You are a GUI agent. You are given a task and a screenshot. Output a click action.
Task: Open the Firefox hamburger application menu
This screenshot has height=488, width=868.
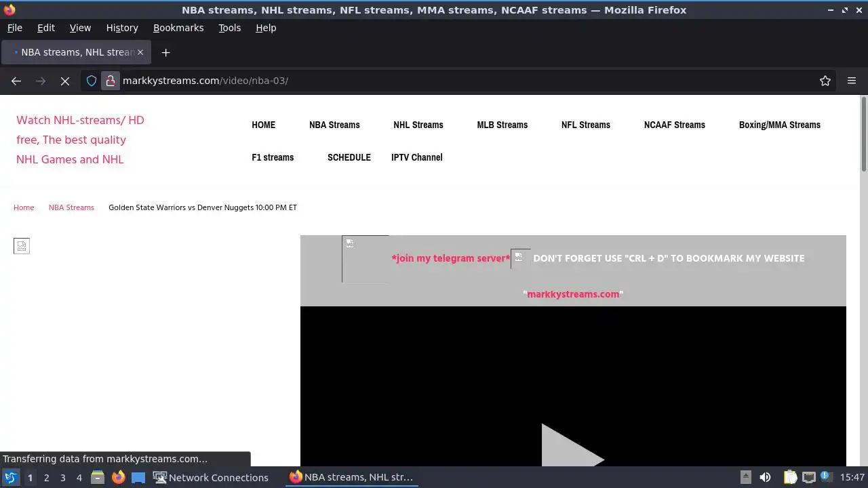(x=852, y=81)
